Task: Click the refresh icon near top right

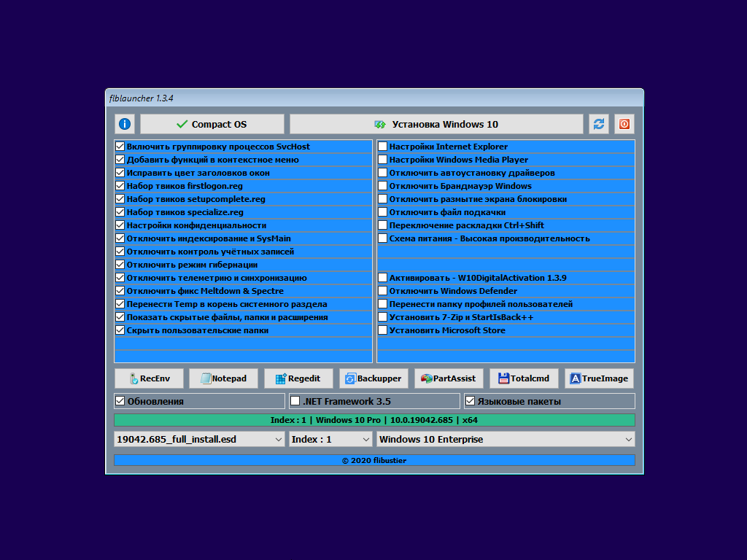Action: [598, 123]
